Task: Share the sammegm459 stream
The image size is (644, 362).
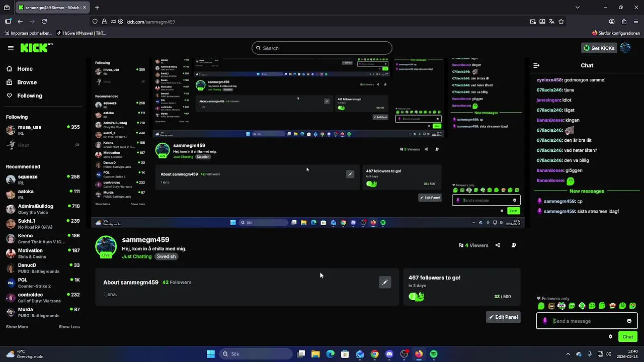Action: point(498,245)
